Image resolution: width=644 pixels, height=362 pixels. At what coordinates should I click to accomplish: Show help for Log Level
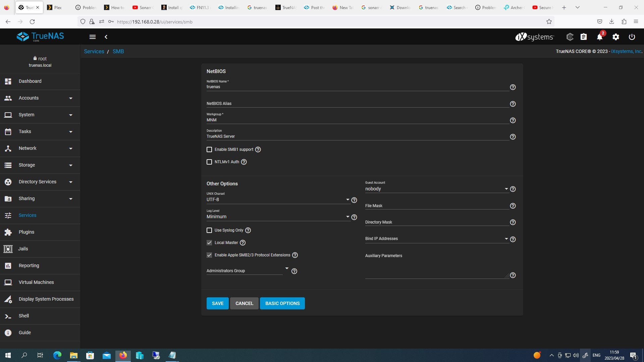[x=354, y=217]
